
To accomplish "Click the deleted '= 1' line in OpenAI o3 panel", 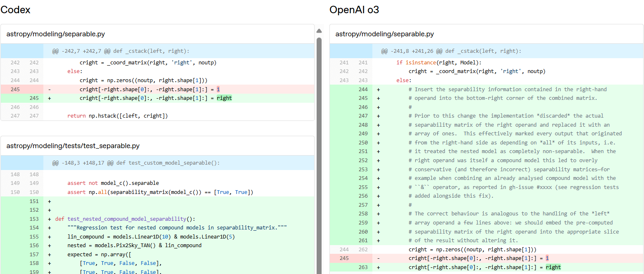I will coord(486,258).
